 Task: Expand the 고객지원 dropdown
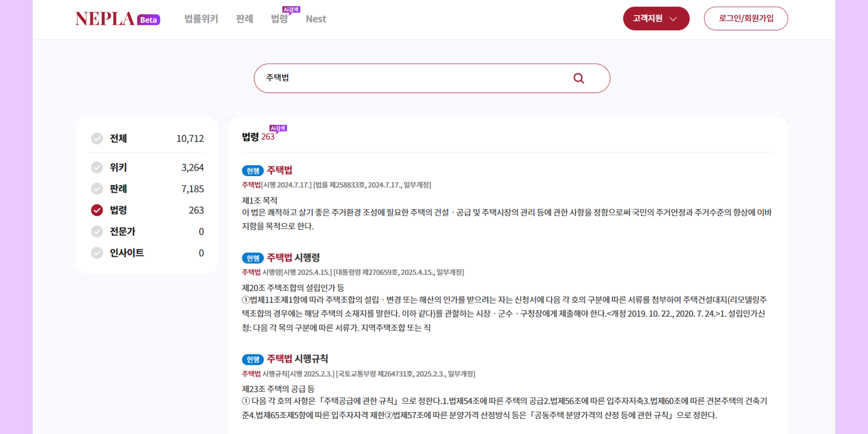(x=656, y=18)
